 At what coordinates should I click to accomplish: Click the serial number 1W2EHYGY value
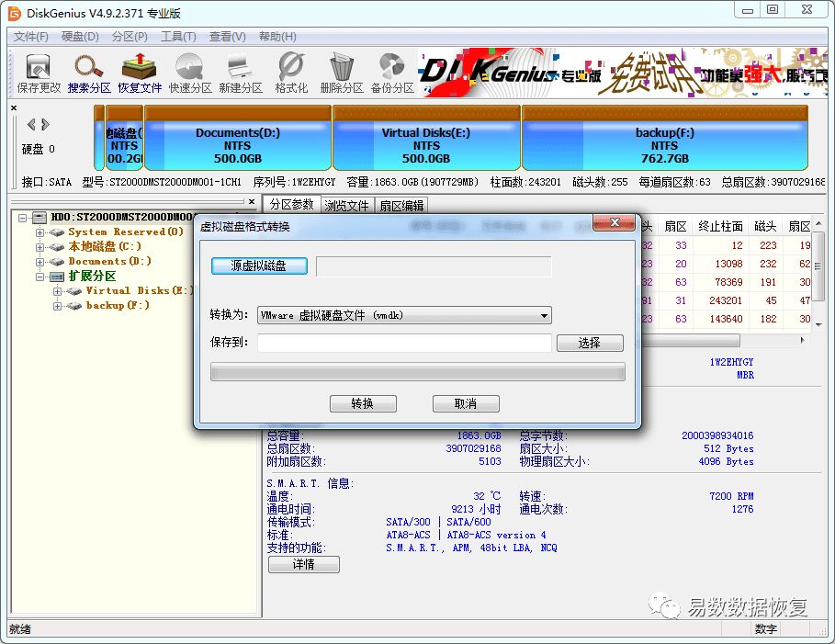(x=731, y=362)
